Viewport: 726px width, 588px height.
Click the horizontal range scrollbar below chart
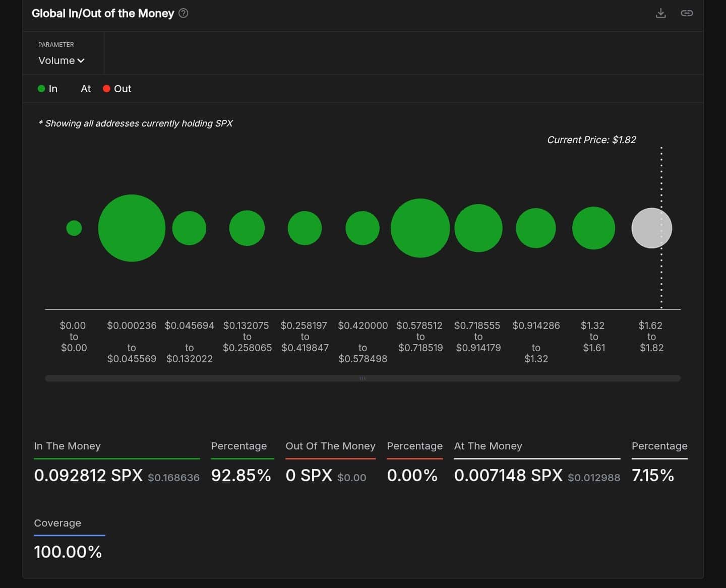(362, 378)
